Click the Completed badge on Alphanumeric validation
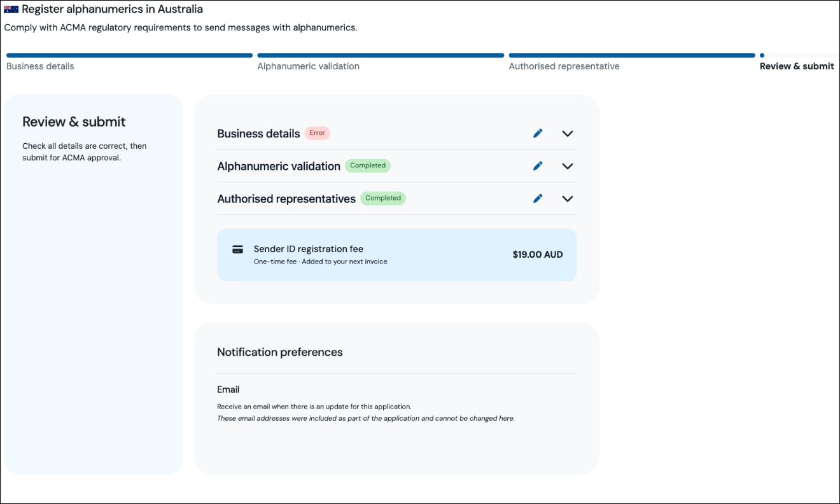 368,165
